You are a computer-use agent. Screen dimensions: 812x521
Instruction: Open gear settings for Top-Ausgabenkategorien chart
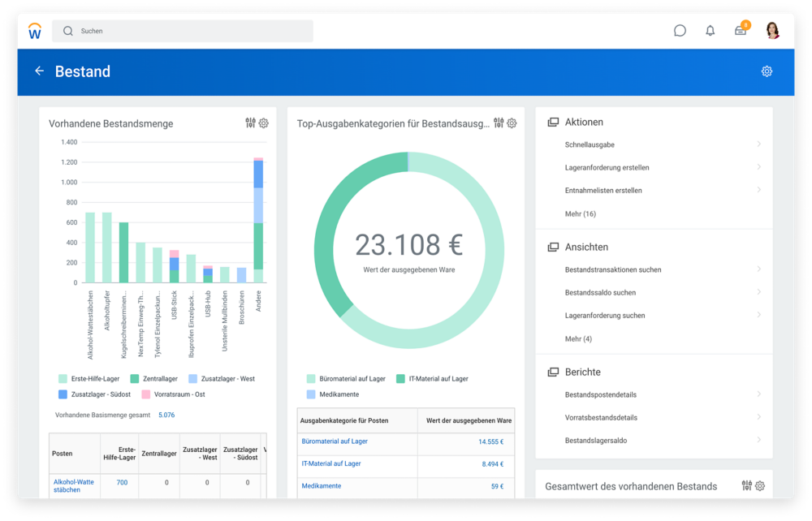pos(512,123)
